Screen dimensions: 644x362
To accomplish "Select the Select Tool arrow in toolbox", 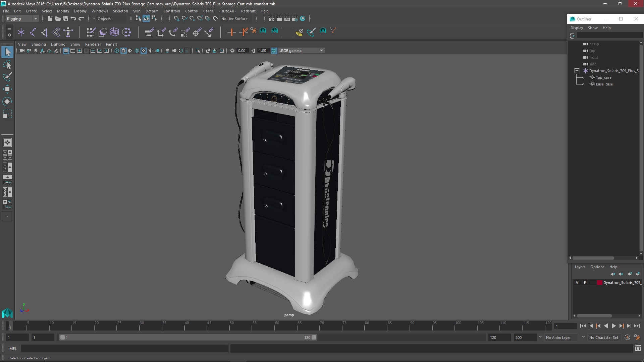I will 7,52.
